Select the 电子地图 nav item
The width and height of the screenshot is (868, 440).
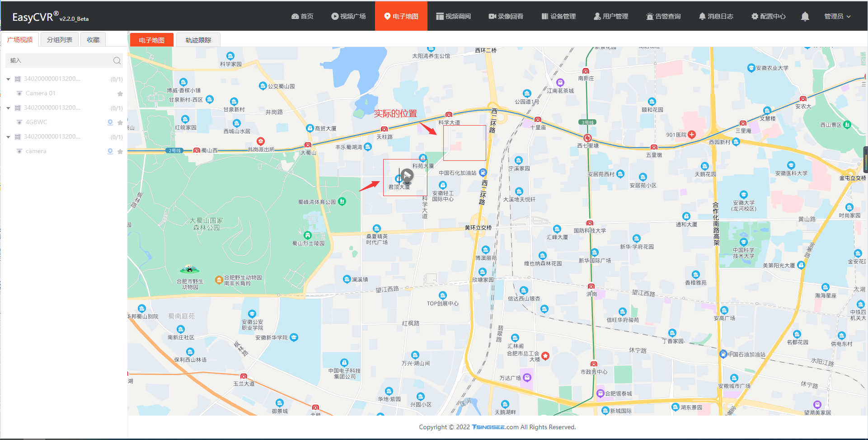401,16
